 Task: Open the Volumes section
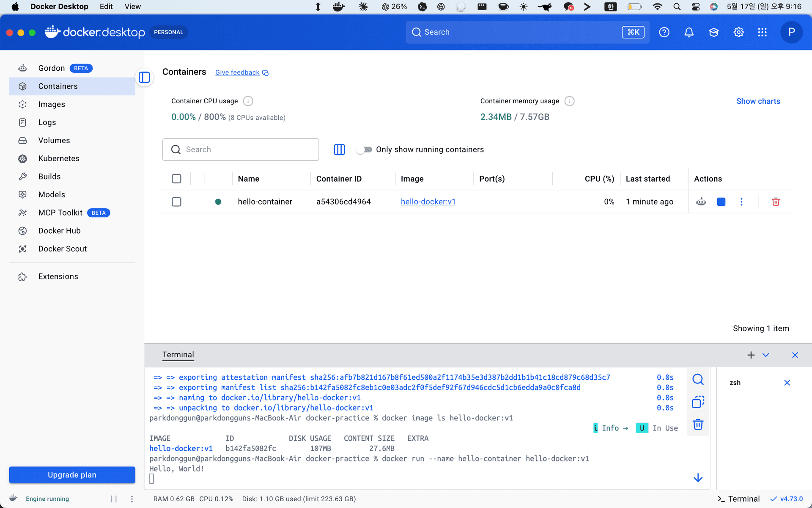(x=72, y=141)
